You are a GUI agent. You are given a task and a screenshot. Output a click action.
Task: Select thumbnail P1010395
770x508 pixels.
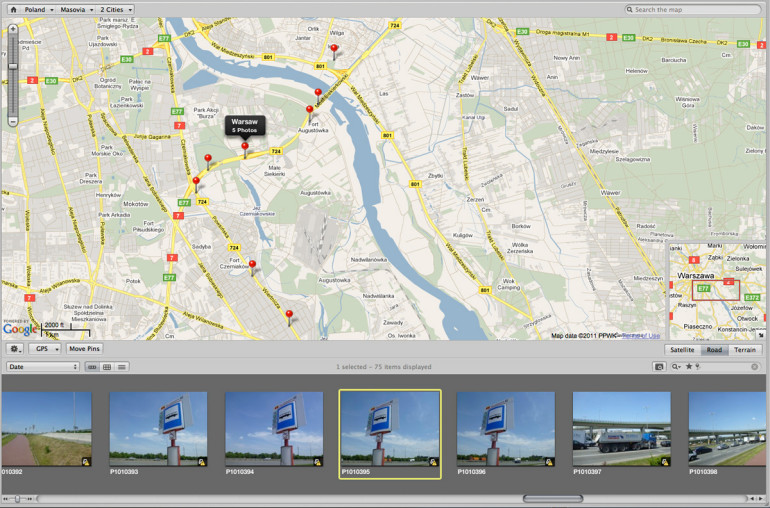pos(390,429)
